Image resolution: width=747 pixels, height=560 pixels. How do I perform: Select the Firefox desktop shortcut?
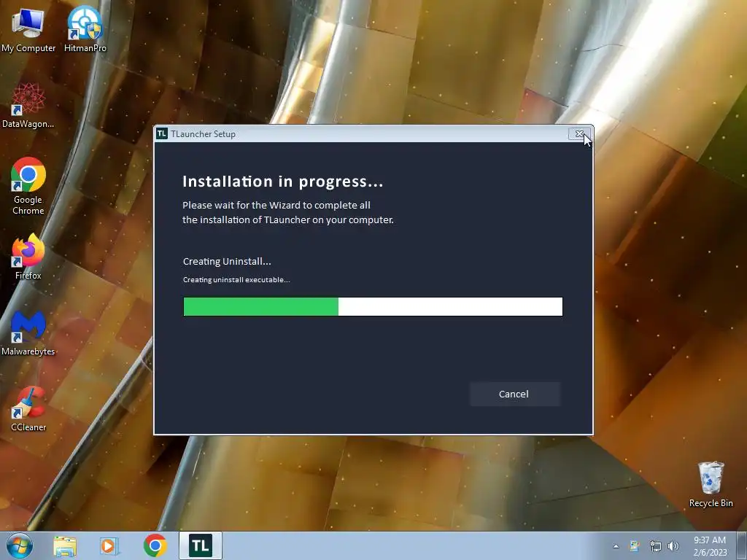pos(28,257)
